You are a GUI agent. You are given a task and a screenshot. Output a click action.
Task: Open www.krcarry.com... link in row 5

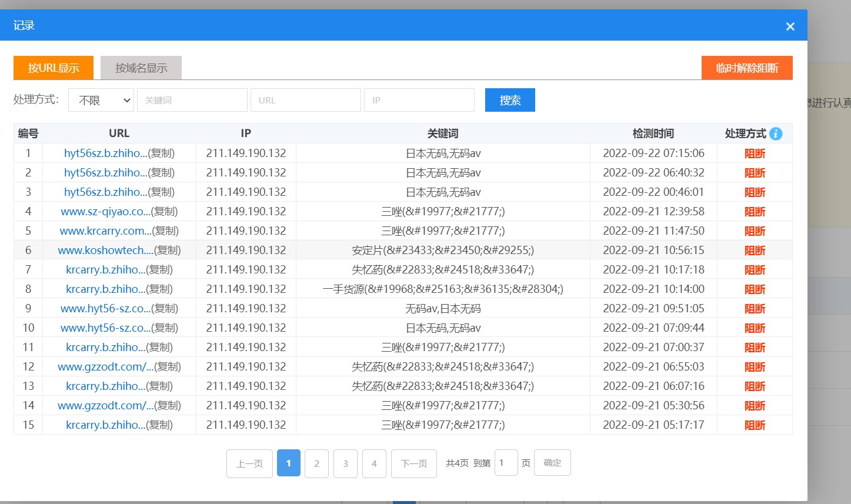click(x=105, y=231)
